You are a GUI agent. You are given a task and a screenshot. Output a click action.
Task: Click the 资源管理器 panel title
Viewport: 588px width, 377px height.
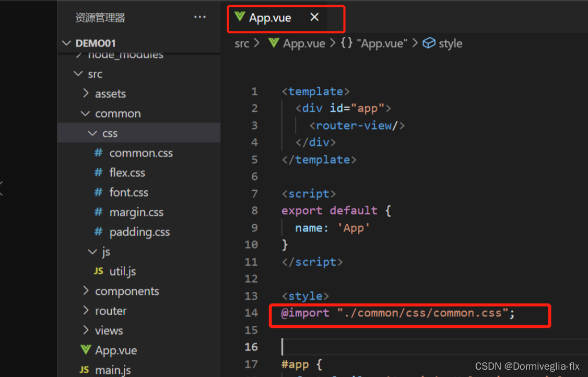100,18
